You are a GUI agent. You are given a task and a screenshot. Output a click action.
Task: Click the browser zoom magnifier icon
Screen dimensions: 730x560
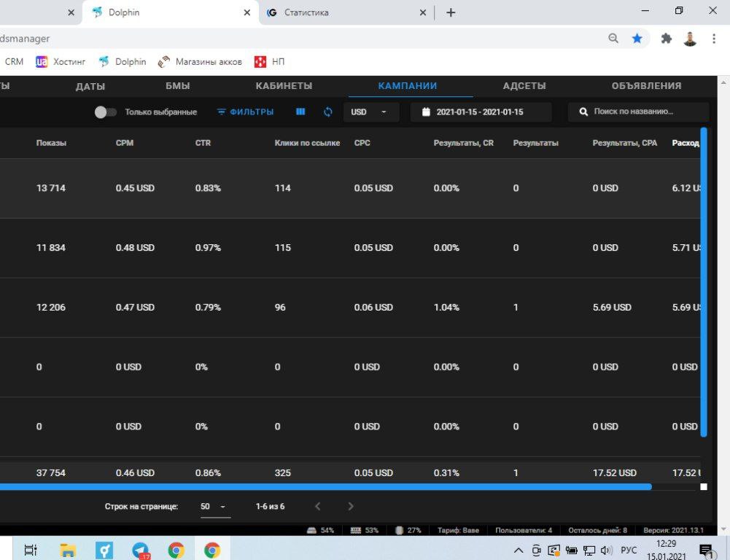tap(613, 38)
